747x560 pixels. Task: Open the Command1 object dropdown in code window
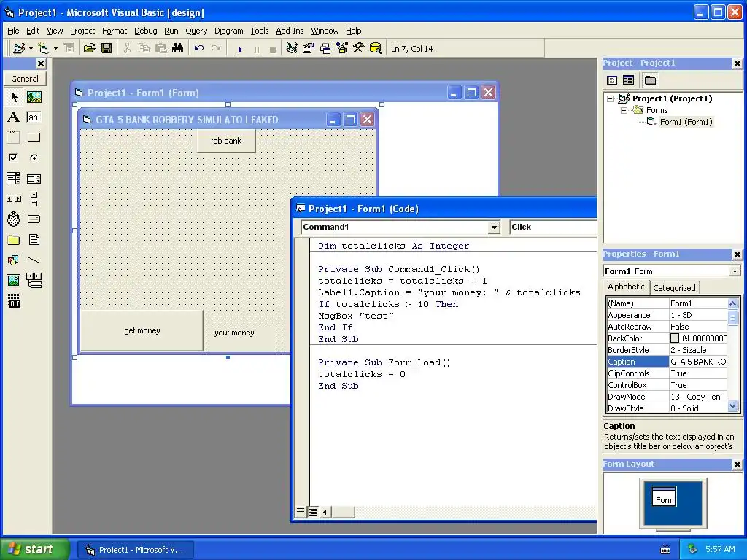[x=494, y=227]
